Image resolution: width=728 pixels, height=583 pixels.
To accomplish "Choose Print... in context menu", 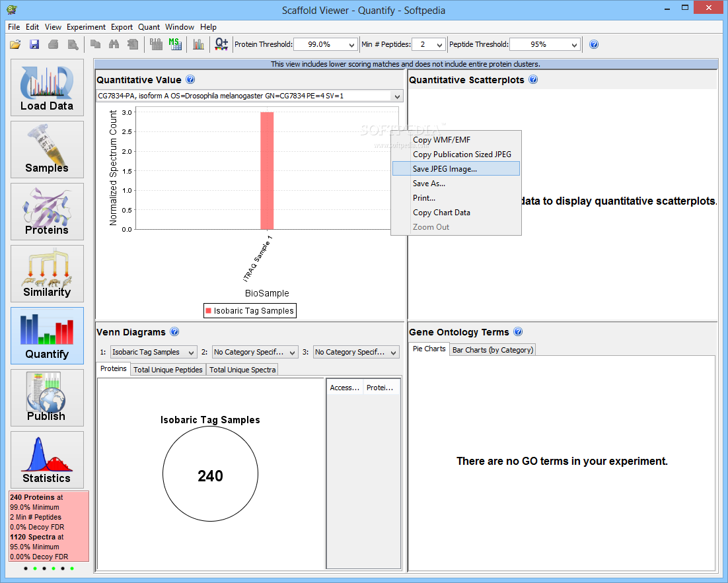I will [x=456, y=197].
